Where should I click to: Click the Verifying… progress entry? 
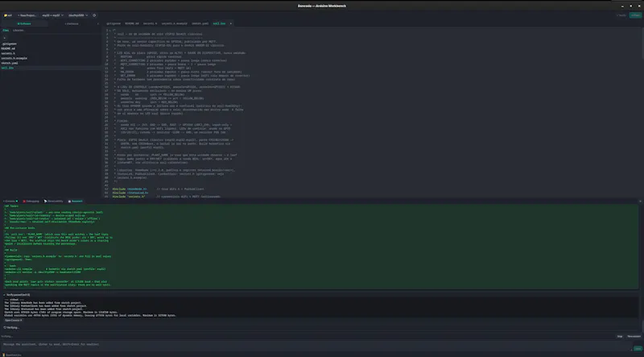(x=12, y=328)
